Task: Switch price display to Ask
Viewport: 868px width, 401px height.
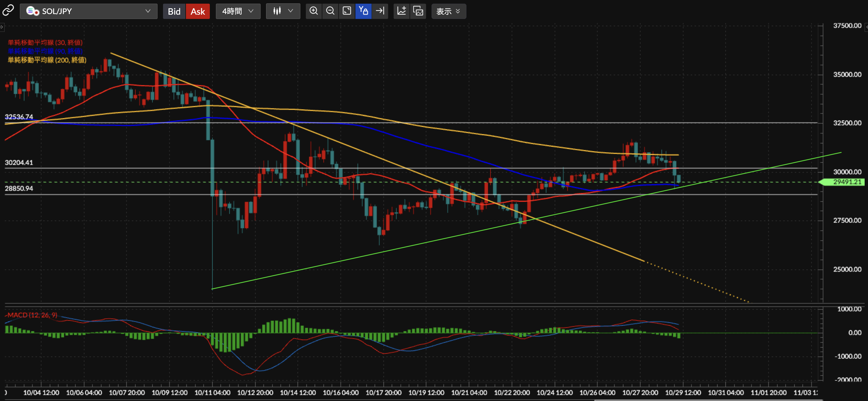Action: point(198,11)
